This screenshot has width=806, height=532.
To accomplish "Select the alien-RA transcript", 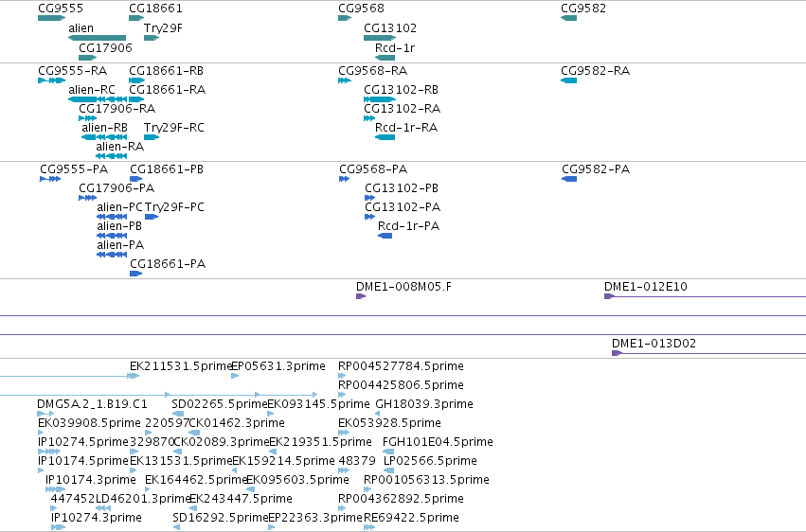I will [111, 156].
